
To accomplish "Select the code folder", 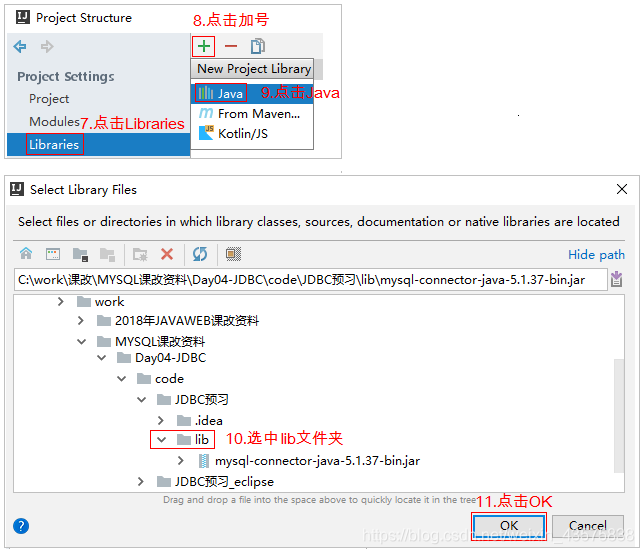I will pyautogui.click(x=160, y=379).
